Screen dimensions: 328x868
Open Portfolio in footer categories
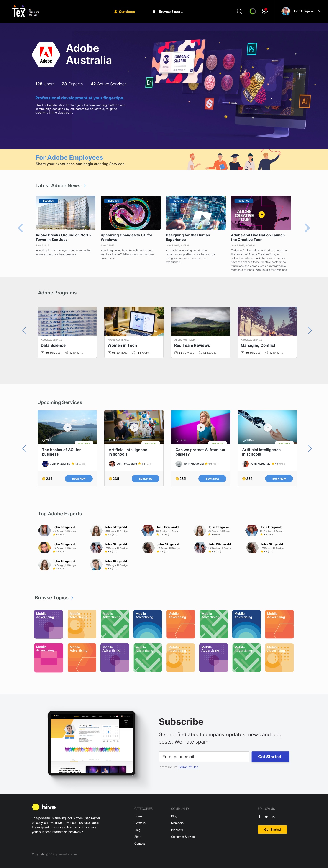(140, 823)
